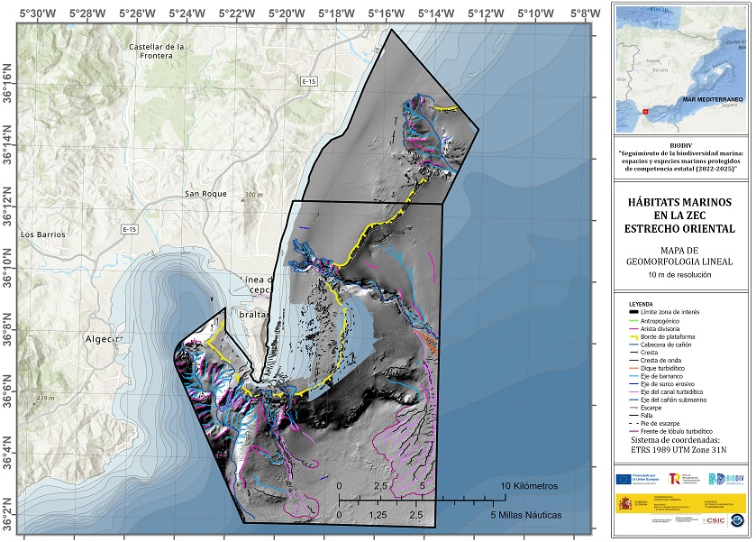This screenshot has width=756, height=542.
Task: Click the orange Dique turbidítico legend line
Action: (x=634, y=368)
